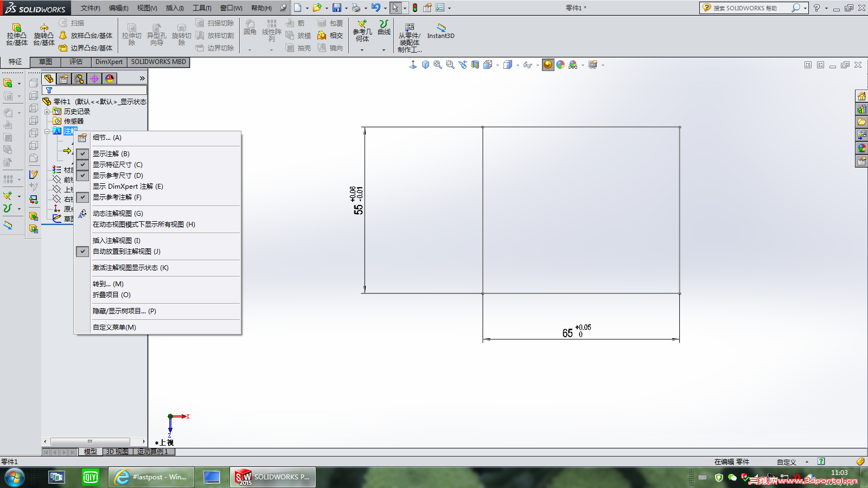Open the DimXpertManager tab icon

94,79
